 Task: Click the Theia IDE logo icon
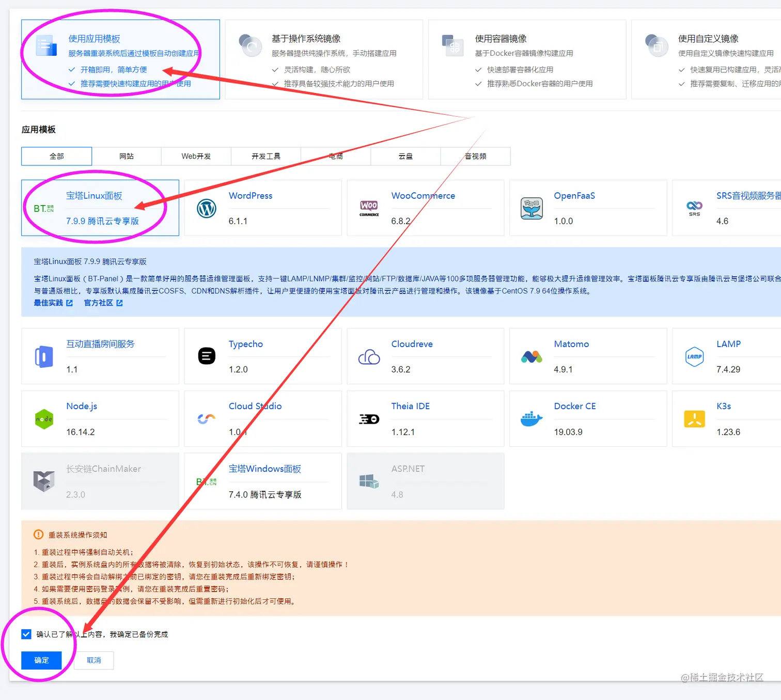pyautogui.click(x=369, y=419)
